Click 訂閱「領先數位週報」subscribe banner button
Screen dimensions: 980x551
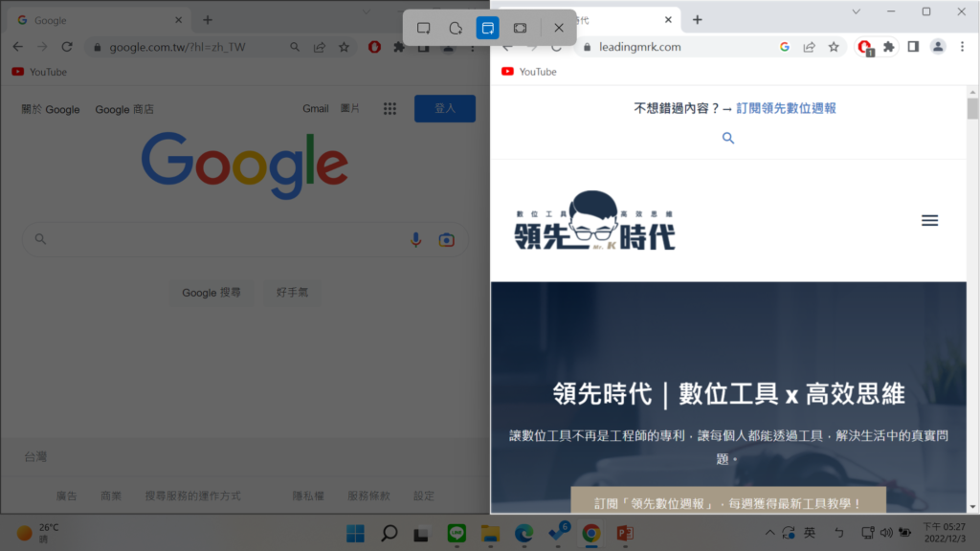(x=728, y=501)
